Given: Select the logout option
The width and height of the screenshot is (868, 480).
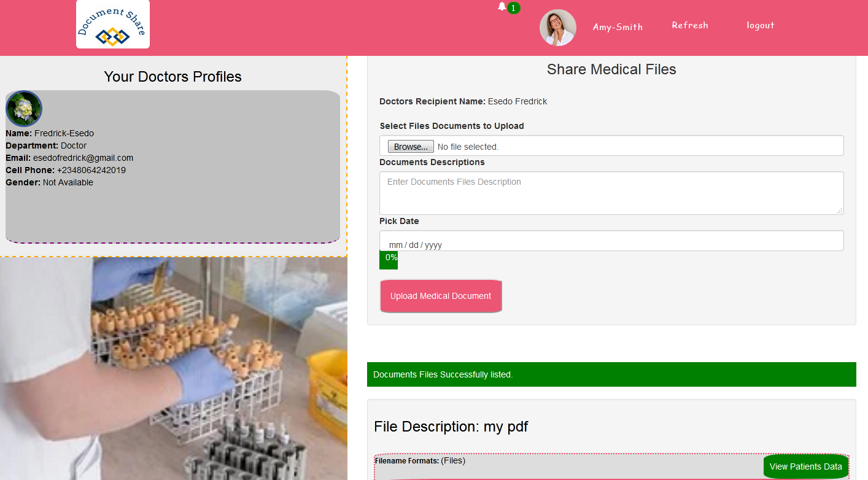Looking at the screenshot, I should coord(760,25).
